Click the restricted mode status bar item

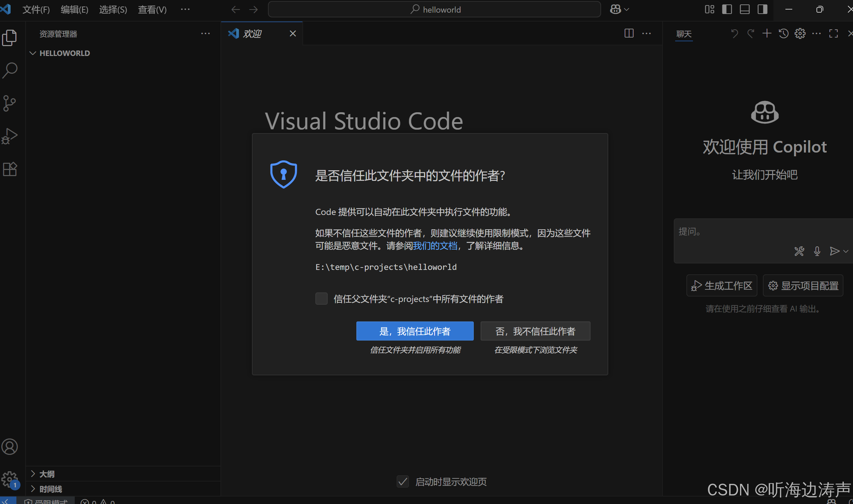click(x=46, y=501)
